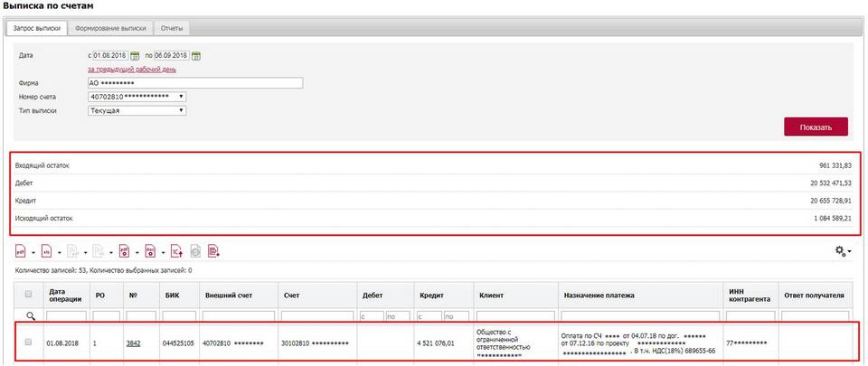The height and width of the screenshot is (366, 868).
Task: Open calendar for end date
Action: [x=196, y=56]
